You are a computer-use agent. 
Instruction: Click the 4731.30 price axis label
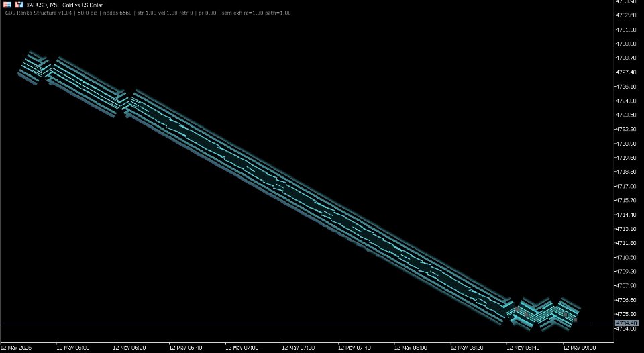pyautogui.click(x=627, y=30)
